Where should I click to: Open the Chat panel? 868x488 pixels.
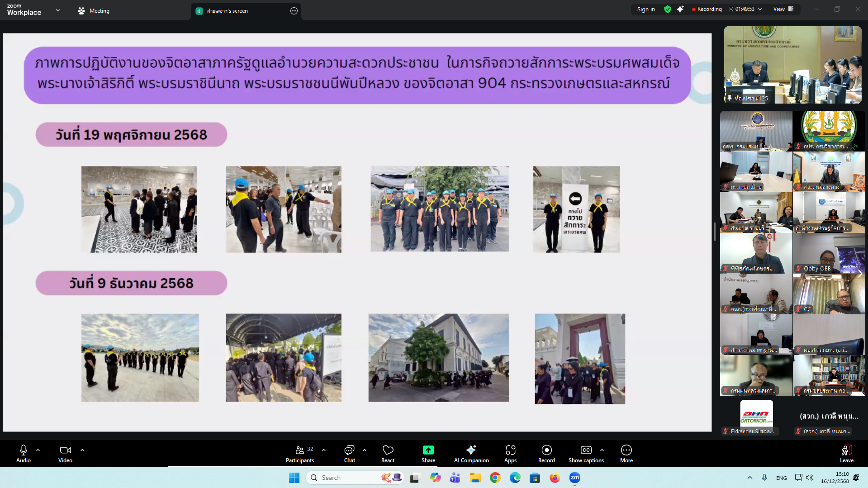(x=349, y=454)
